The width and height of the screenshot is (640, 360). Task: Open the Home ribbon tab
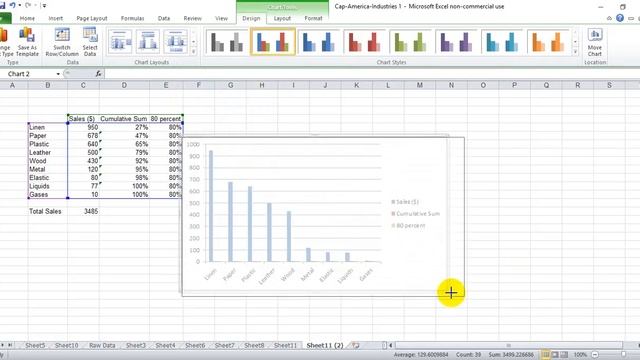[27, 18]
